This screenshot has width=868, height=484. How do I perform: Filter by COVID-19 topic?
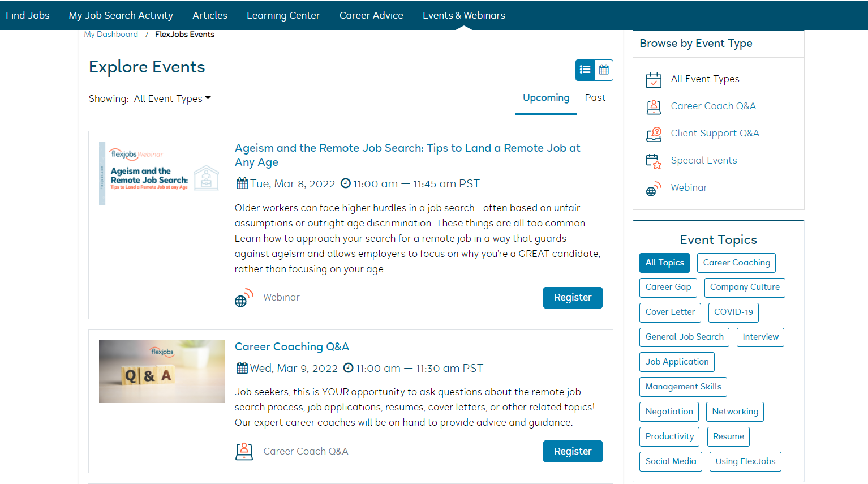(733, 312)
